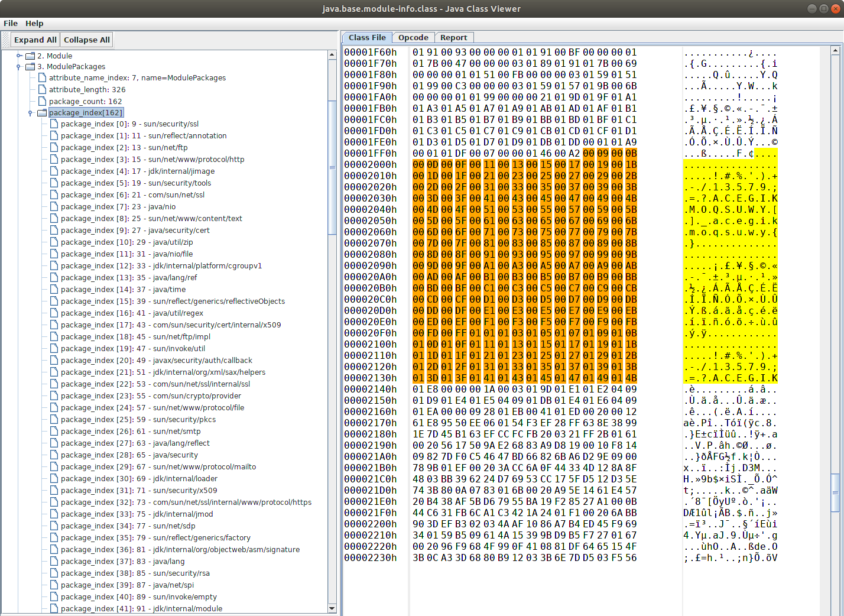Image resolution: width=844 pixels, height=616 pixels.
Task: Click folder icon of package_index[162] node
Action: coord(42,112)
